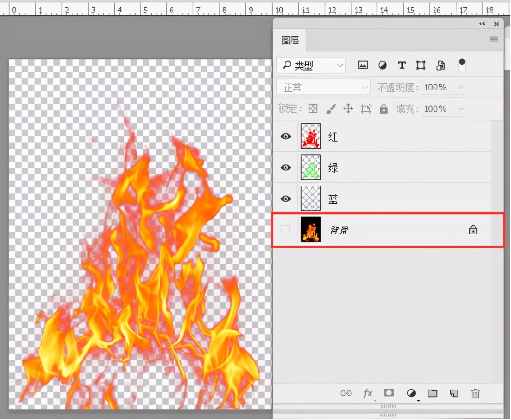Click the delete layer trash icon

tap(475, 393)
